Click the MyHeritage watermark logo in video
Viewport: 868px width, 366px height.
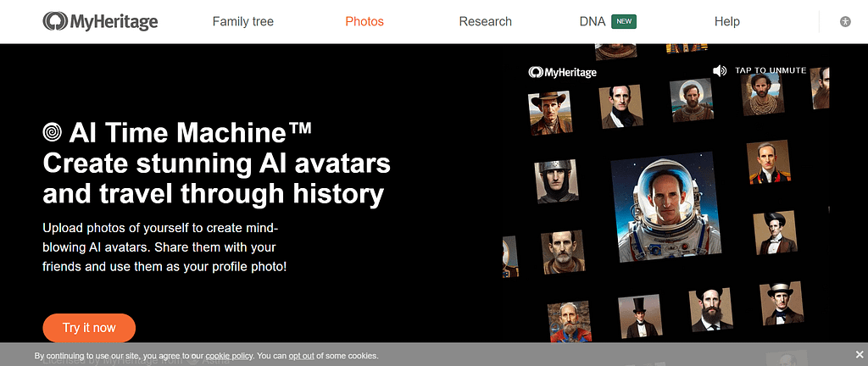563,72
